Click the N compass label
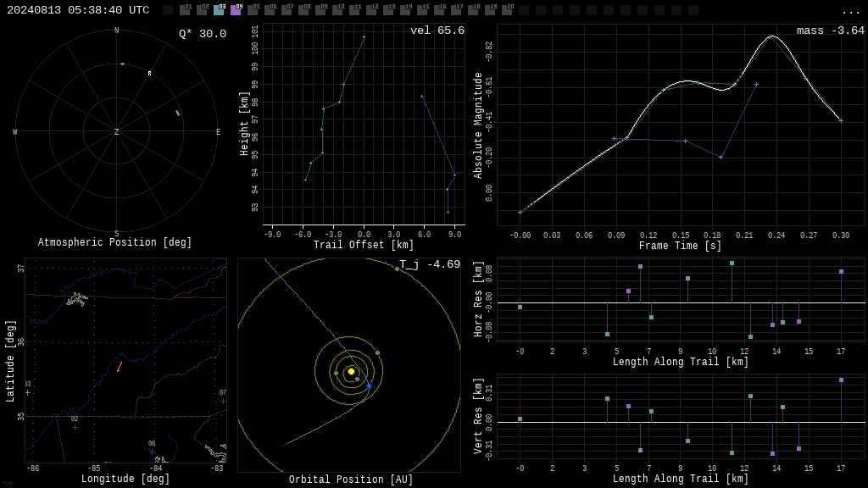This screenshot has height=488, width=868. point(116,30)
